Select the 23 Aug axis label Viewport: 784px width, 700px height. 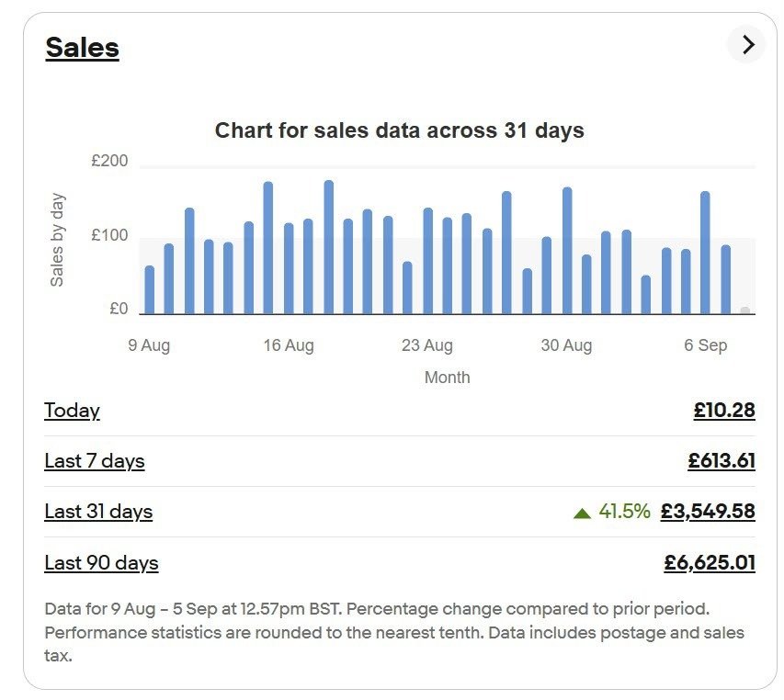pyautogui.click(x=427, y=345)
